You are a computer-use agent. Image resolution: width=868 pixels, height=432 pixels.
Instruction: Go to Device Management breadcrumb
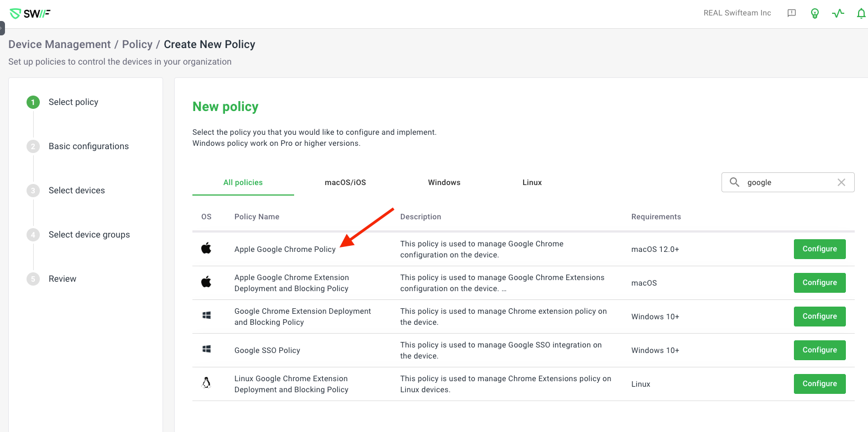(x=60, y=44)
